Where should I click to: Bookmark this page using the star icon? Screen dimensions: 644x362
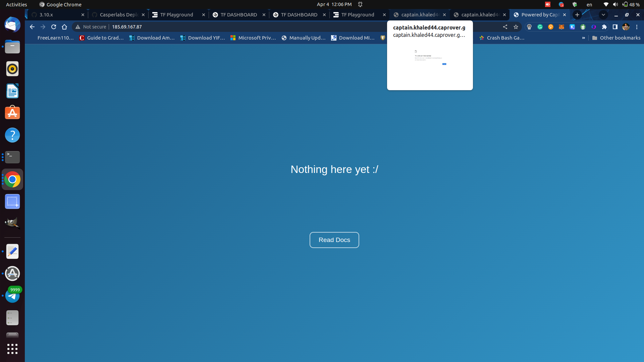coord(516,27)
